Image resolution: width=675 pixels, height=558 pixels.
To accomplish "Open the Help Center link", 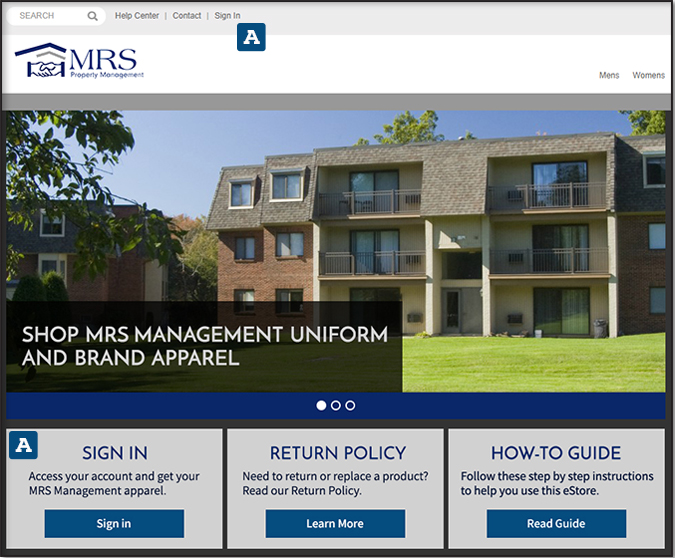I will click(x=137, y=16).
